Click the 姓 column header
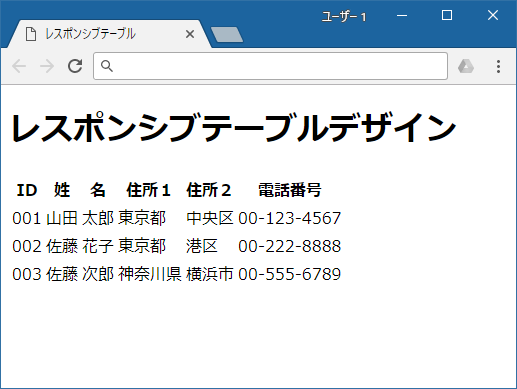This screenshot has height=389, width=517. click(62, 190)
